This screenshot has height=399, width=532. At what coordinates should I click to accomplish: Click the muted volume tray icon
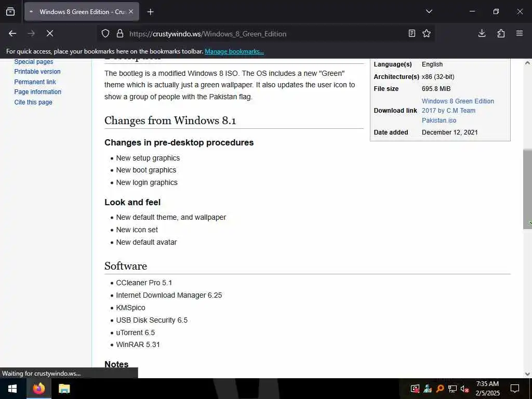tap(464, 389)
